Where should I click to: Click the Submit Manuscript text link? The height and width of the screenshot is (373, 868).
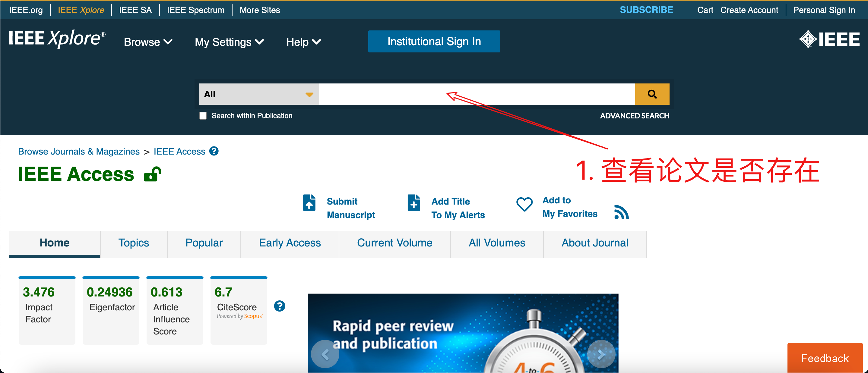point(351,208)
